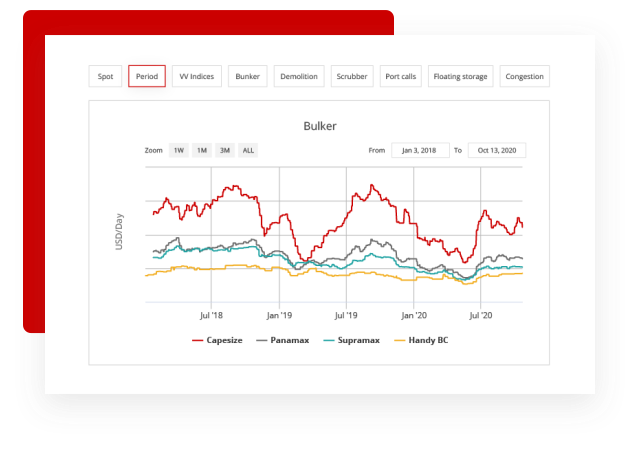Click the From date field
This screenshot has width=640, height=449.
click(420, 150)
